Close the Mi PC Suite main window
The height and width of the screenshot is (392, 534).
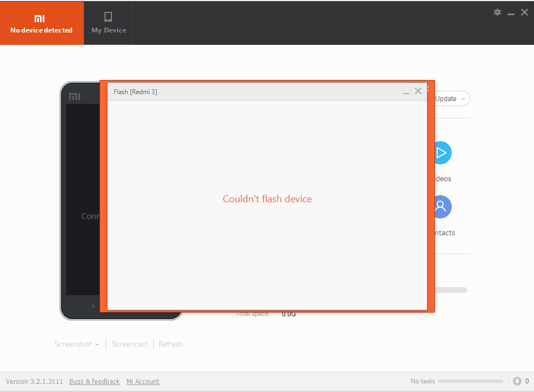point(524,12)
